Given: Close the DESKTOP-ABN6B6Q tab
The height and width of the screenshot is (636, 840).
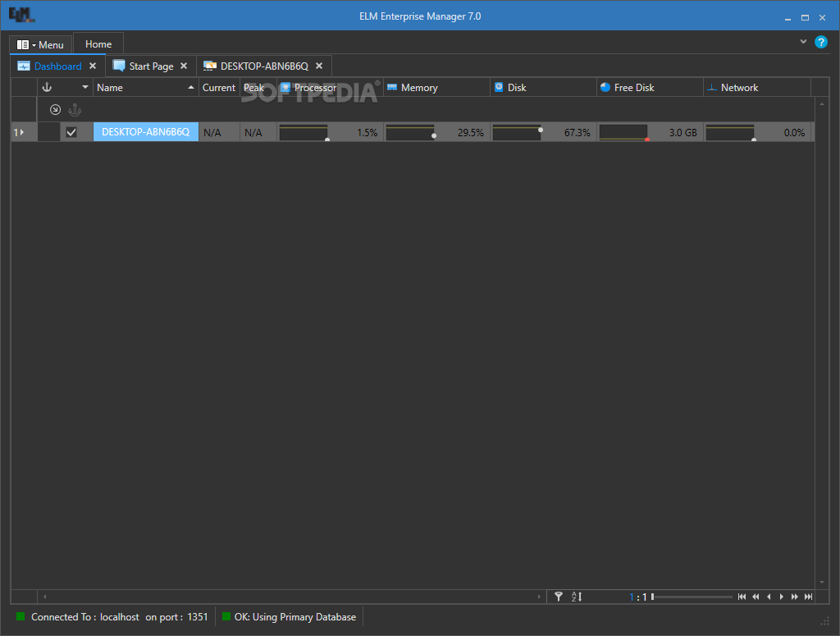Looking at the screenshot, I should point(319,66).
